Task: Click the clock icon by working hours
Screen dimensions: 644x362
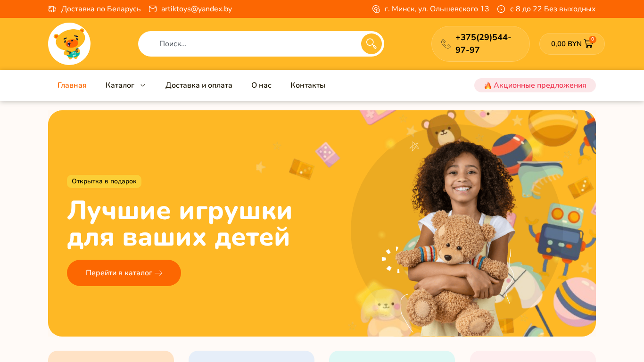Action: (501, 9)
